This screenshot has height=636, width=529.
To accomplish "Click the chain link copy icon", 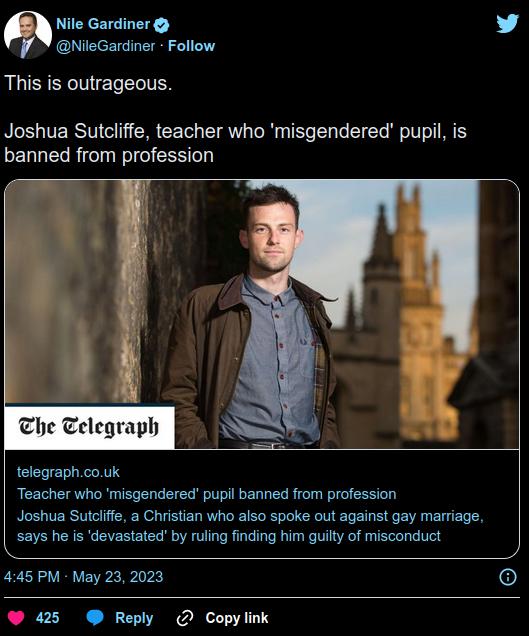I will point(185,618).
